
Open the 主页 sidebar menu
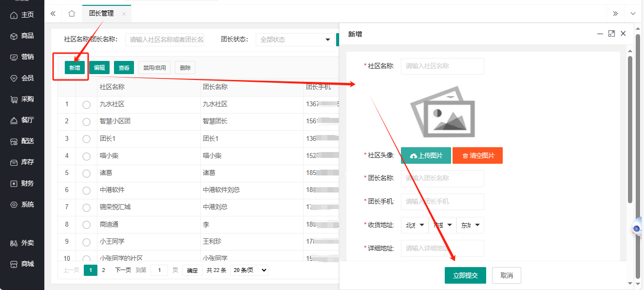(x=22, y=15)
